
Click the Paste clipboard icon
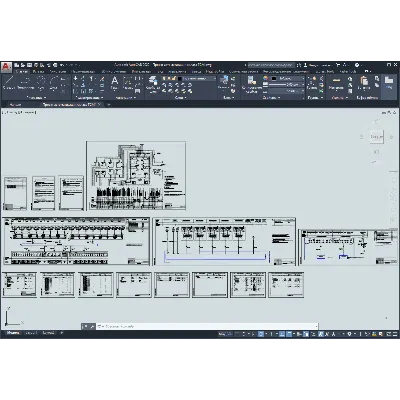click(364, 83)
